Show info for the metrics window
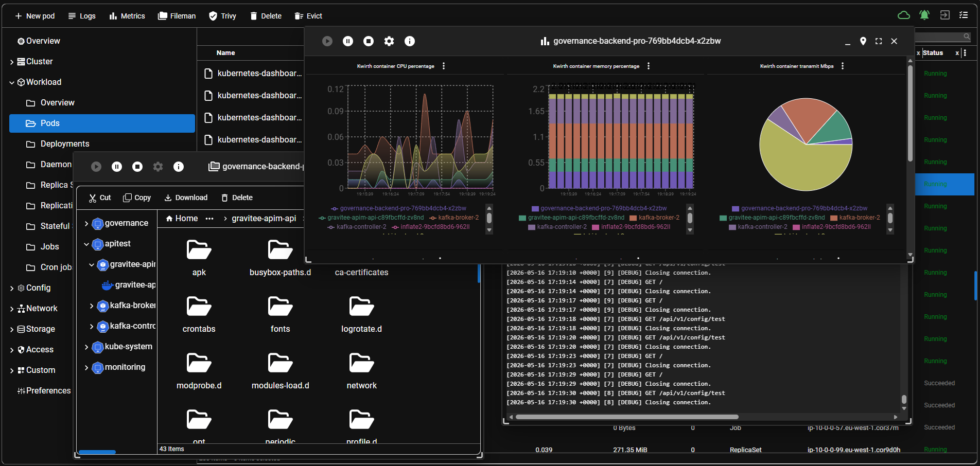 point(410,41)
